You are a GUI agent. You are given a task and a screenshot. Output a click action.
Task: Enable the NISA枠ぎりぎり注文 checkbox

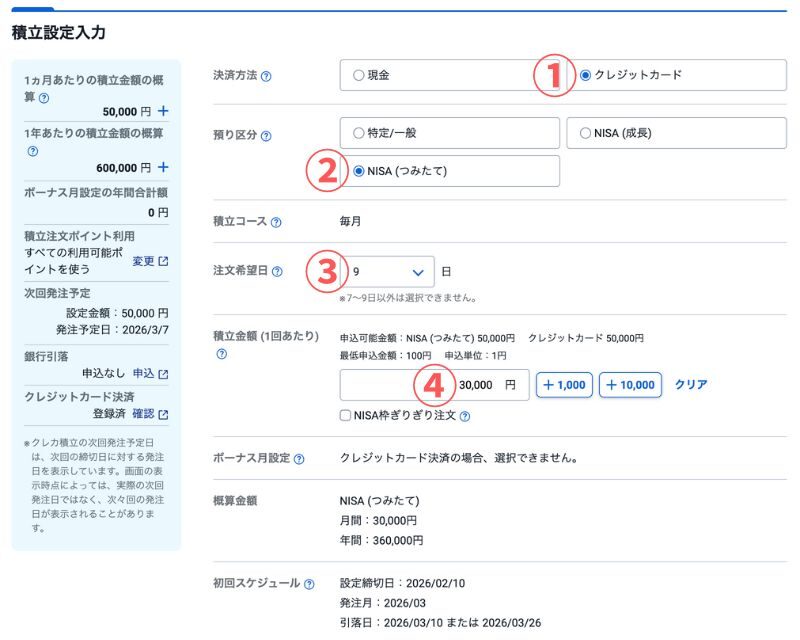(347, 415)
